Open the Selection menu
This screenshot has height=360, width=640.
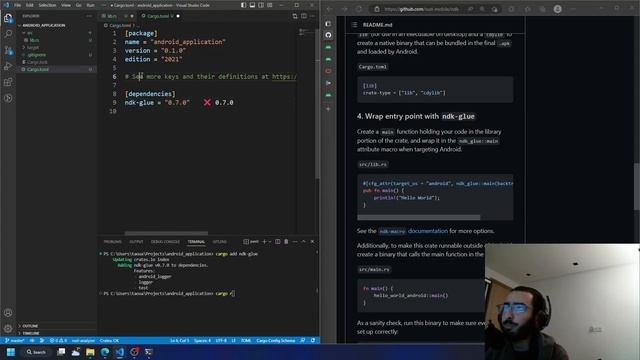tap(47, 5)
